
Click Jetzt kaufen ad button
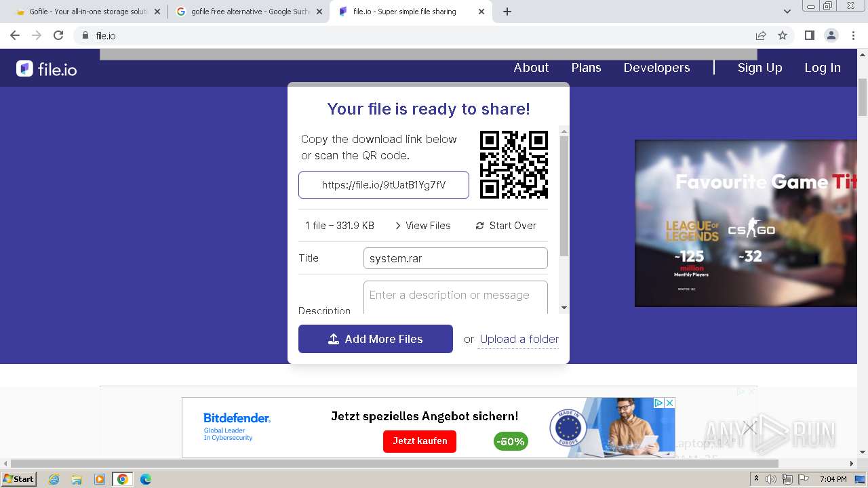click(x=420, y=441)
